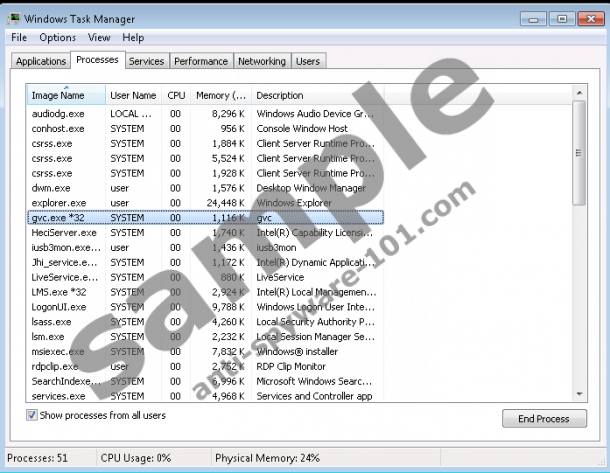Sort by the Memory column header
Screen dimensions: 610x473
pos(220,96)
